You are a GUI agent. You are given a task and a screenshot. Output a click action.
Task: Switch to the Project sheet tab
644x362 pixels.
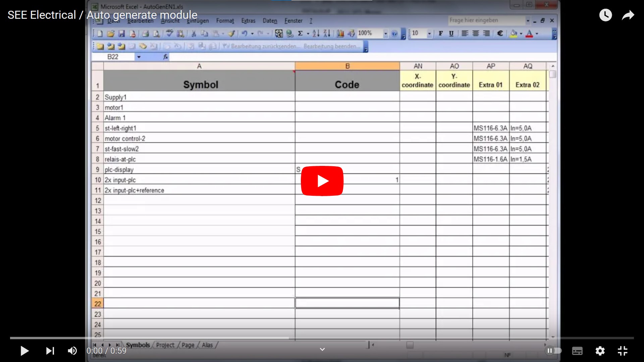click(165, 345)
